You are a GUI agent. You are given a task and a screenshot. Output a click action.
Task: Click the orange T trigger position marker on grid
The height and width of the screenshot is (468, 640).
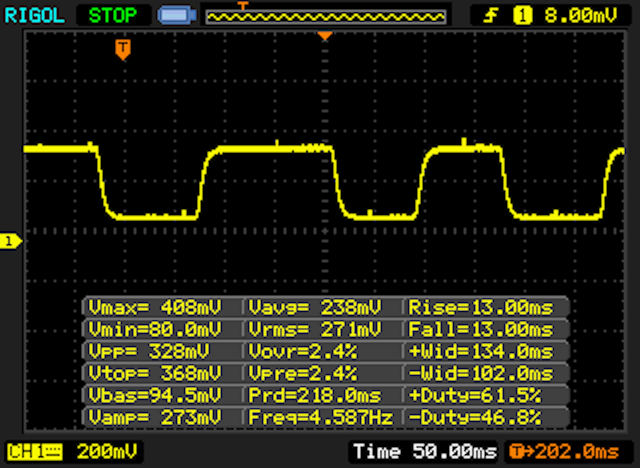pos(122,49)
